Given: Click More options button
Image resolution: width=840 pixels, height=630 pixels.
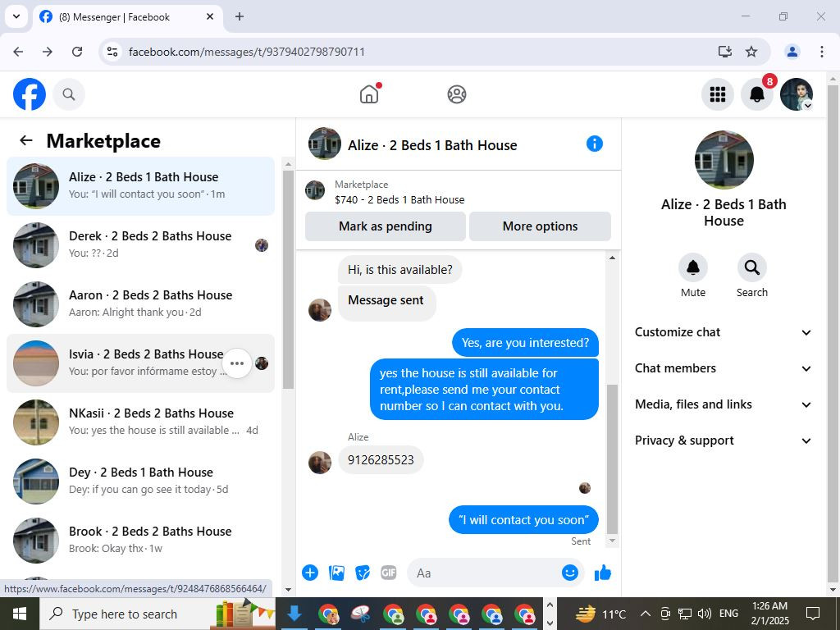Looking at the screenshot, I should tap(540, 226).
